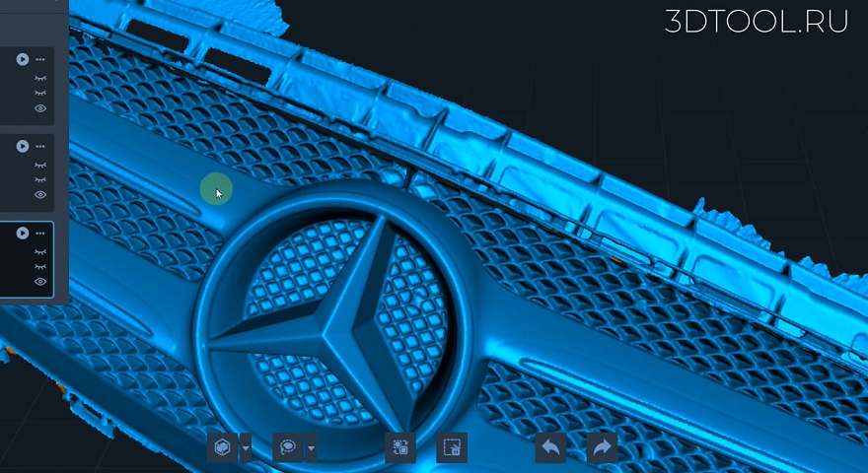Open three-dot options menu of first card
868x473 pixels.
pyautogui.click(x=40, y=59)
